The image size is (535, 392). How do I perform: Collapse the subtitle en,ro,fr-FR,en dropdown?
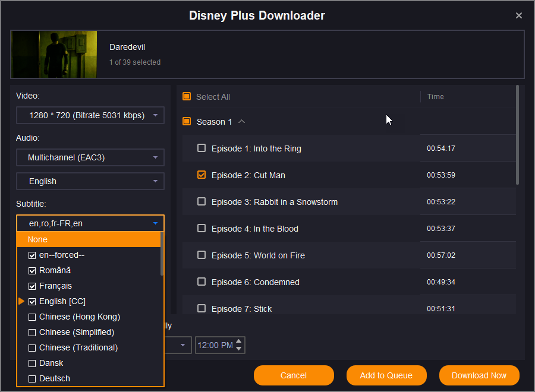click(90, 223)
